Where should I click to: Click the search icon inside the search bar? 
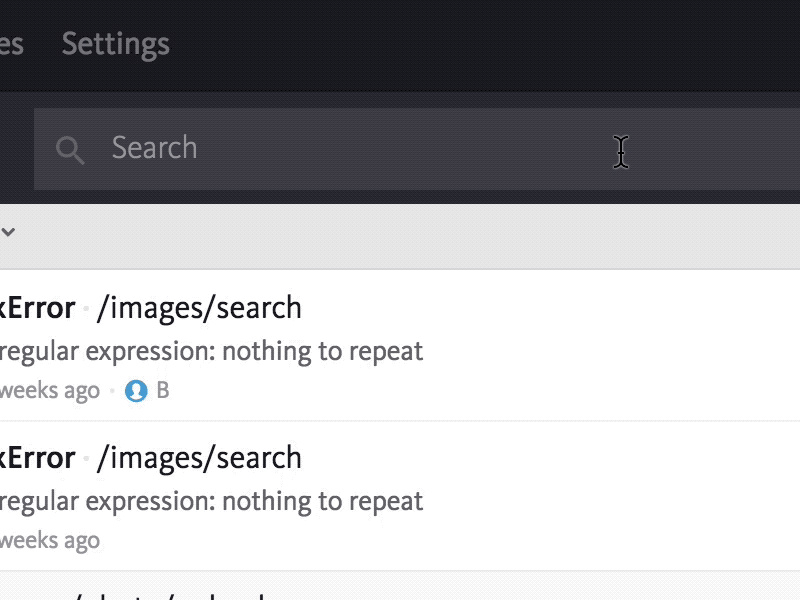click(70, 150)
